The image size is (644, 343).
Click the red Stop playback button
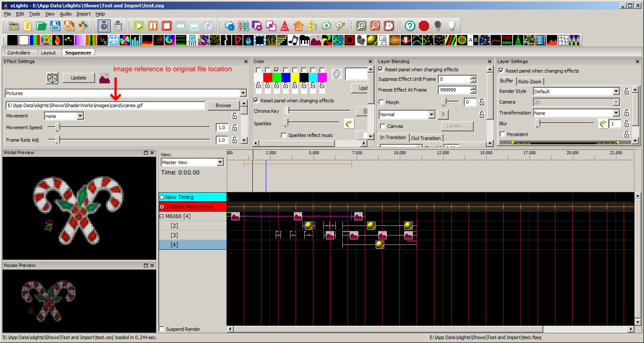pyautogui.click(x=167, y=25)
